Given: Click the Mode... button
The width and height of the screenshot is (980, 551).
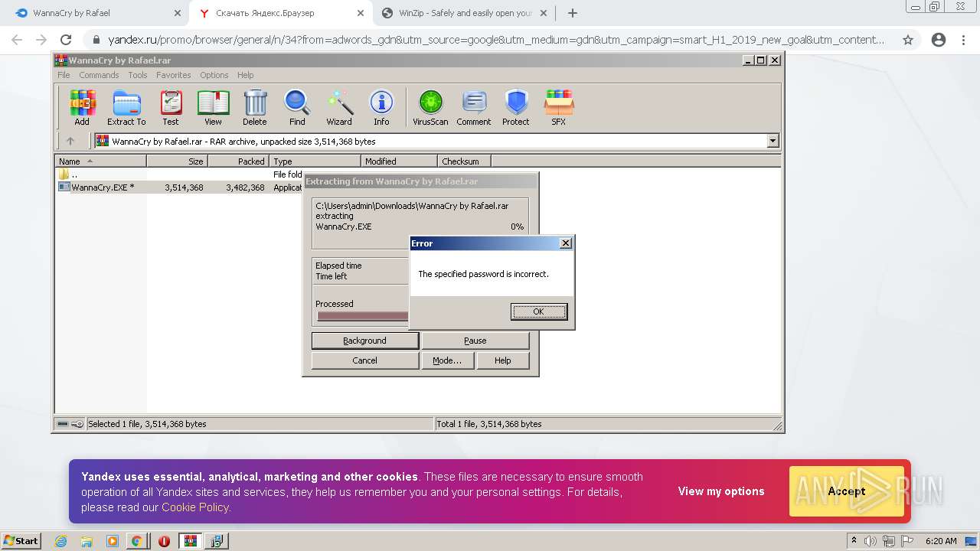Looking at the screenshot, I should tap(447, 360).
